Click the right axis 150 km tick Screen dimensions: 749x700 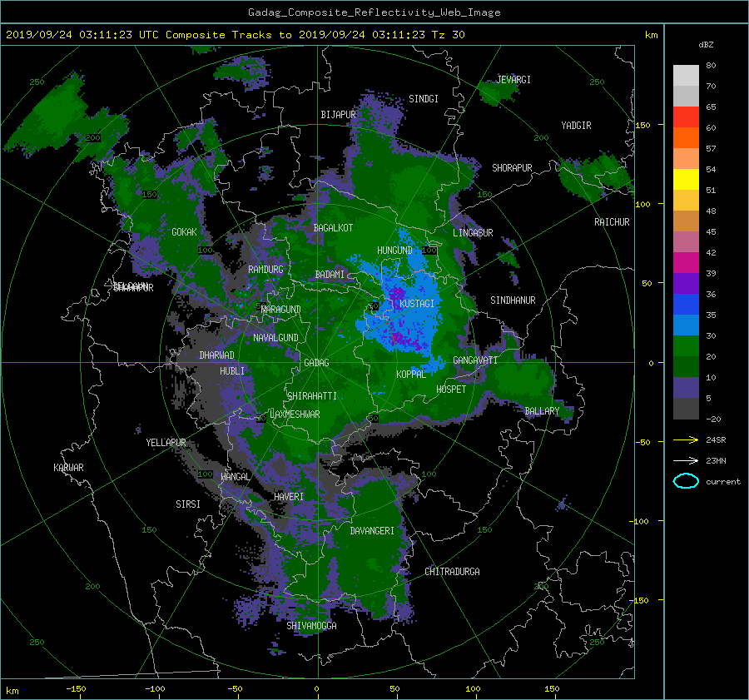pyautogui.click(x=642, y=125)
